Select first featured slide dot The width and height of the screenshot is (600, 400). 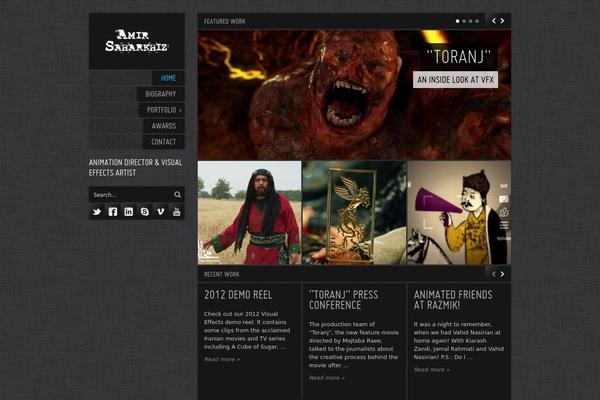coord(458,21)
